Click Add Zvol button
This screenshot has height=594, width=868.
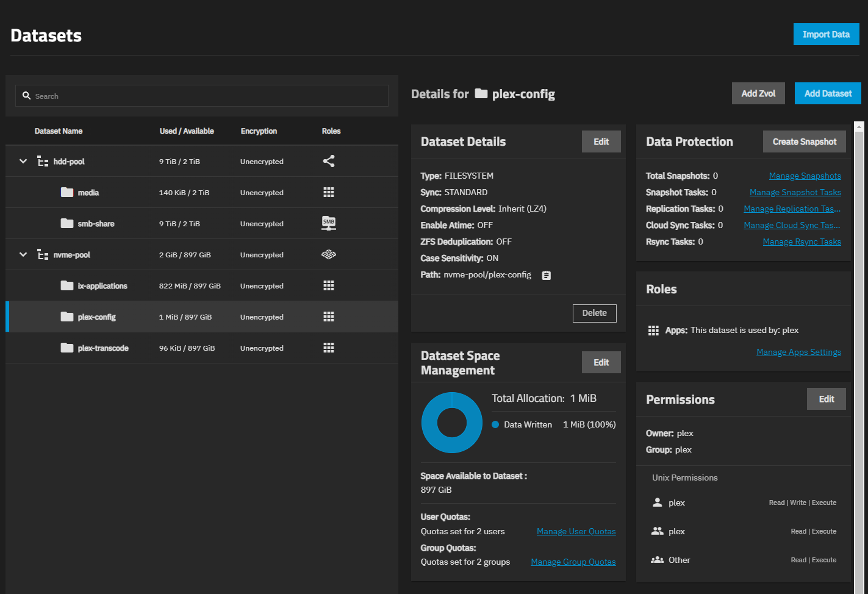758,93
